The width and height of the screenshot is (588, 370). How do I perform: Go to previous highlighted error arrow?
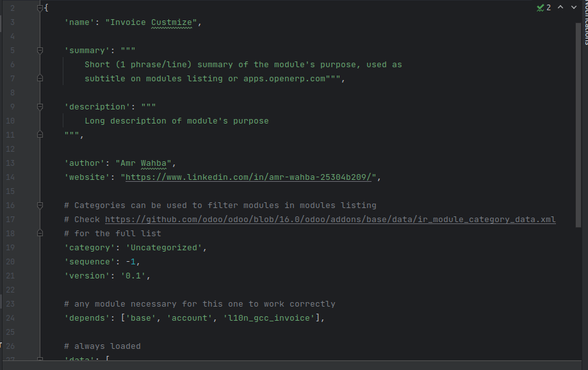point(560,7)
